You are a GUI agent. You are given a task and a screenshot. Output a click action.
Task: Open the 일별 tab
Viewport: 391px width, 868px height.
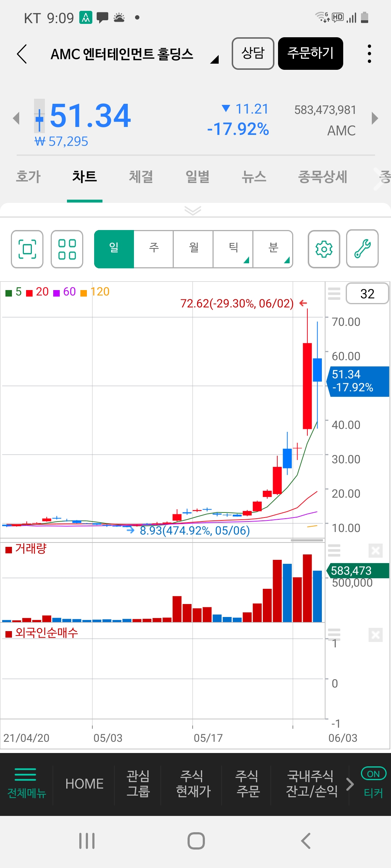click(198, 177)
